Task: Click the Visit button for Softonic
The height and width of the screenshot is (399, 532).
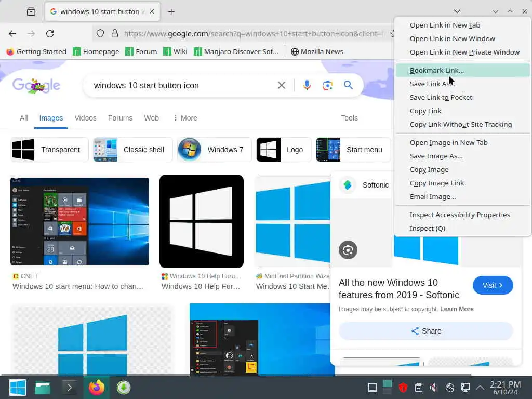Action: pyautogui.click(x=493, y=285)
